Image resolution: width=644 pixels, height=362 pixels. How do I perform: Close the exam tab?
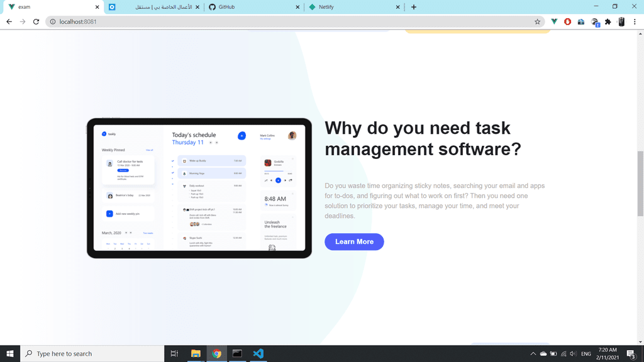click(97, 7)
